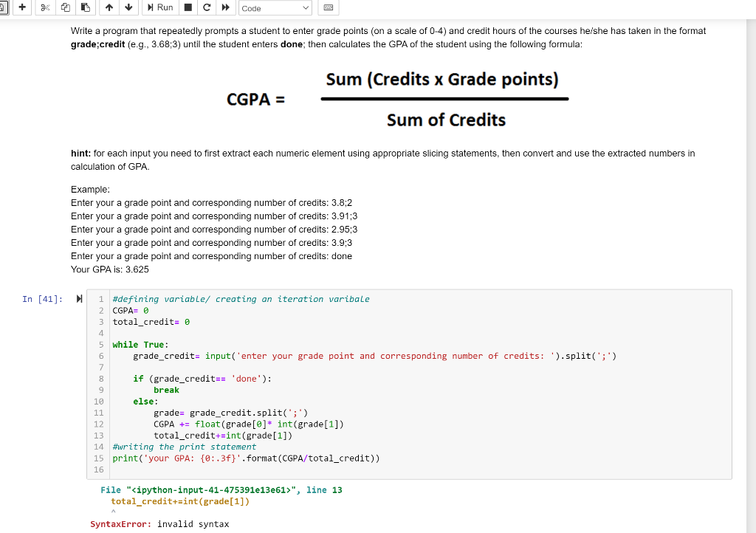Click the SyntaxError output message
Image resolution: width=756 pixels, height=533 pixels.
(x=159, y=524)
